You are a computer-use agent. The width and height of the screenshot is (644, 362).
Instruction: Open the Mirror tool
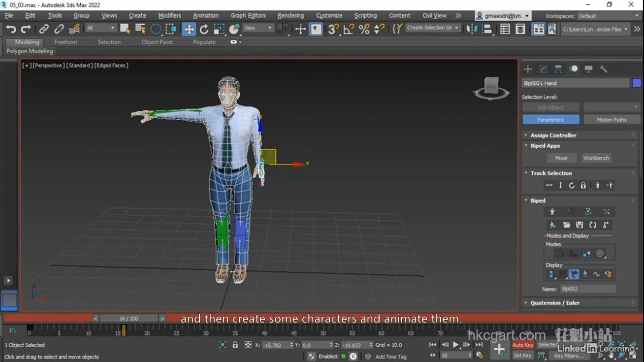pos(472,29)
